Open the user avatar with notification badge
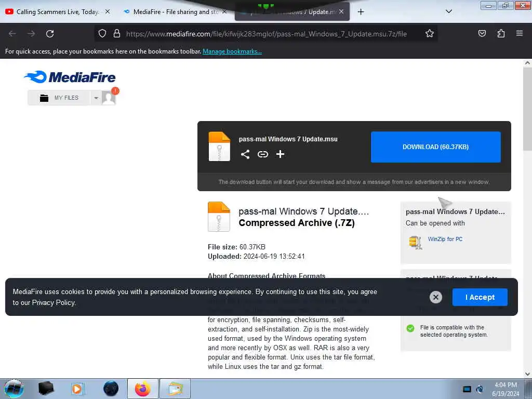Viewport: 532px width, 399px height. click(x=110, y=97)
